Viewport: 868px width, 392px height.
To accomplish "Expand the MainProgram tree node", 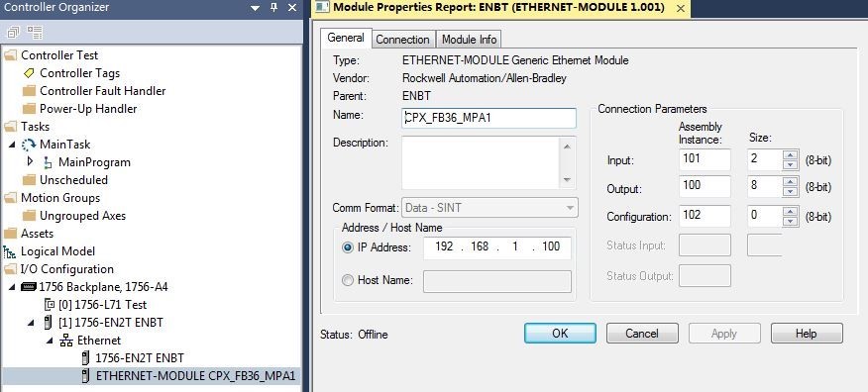I will [x=30, y=161].
